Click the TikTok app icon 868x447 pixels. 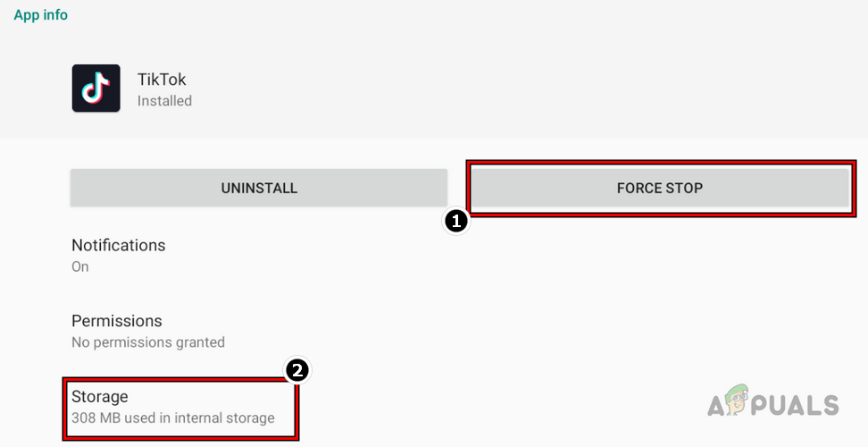point(96,89)
